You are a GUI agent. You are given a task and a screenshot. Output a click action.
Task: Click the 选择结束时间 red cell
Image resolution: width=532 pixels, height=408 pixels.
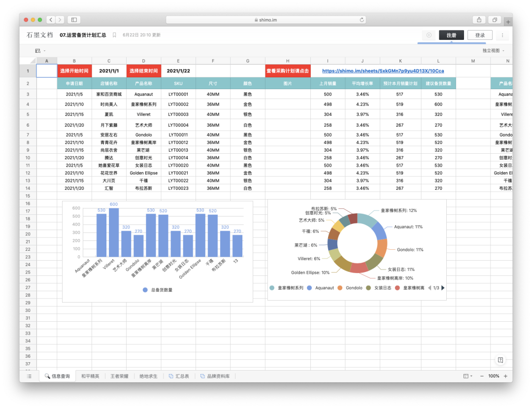click(143, 71)
